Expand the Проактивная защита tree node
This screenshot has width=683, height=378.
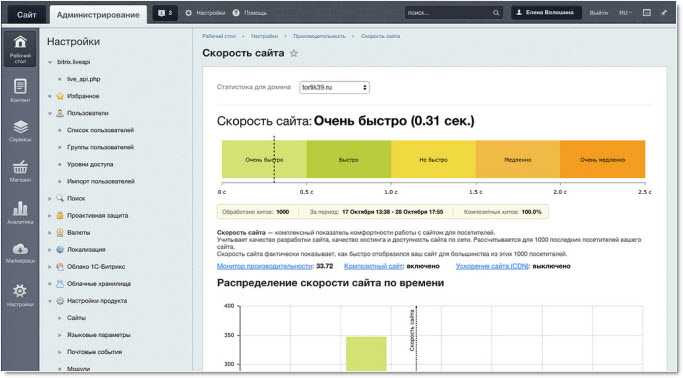(x=50, y=216)
